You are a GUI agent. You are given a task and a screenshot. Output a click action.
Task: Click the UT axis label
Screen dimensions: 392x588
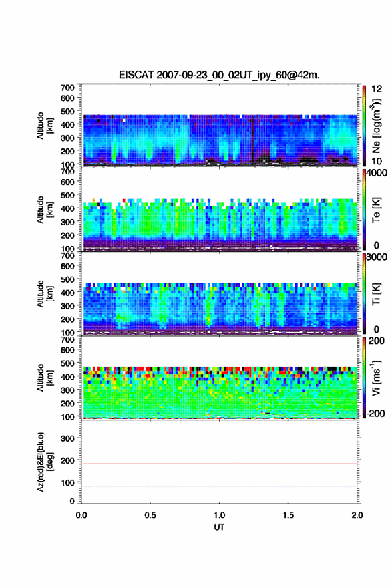point(219,527)
